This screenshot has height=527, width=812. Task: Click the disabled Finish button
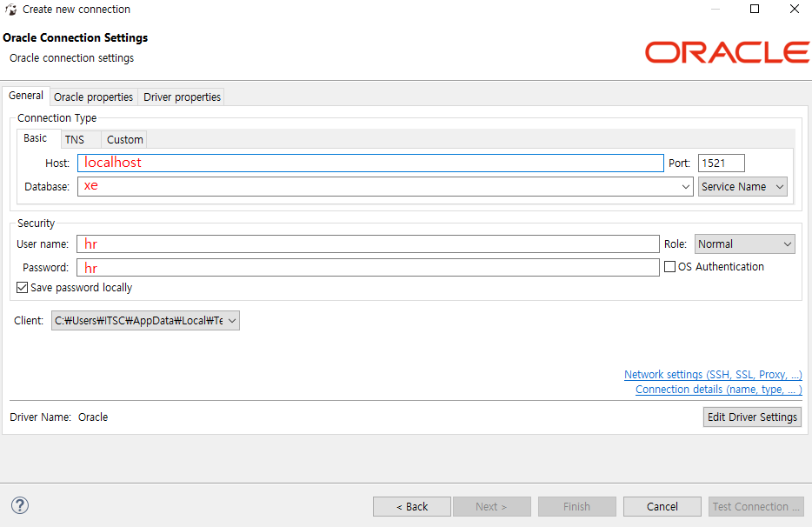[577, 506]
